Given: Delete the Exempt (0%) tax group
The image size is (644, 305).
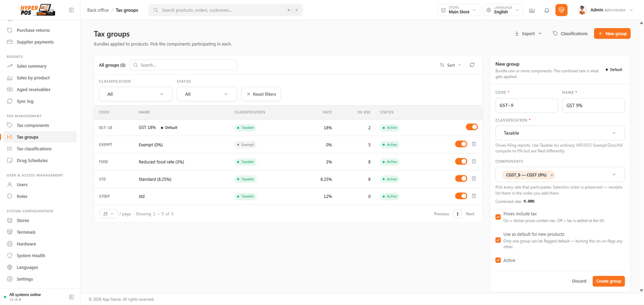Looking at the screenshot, I should [x=474, y=144].
